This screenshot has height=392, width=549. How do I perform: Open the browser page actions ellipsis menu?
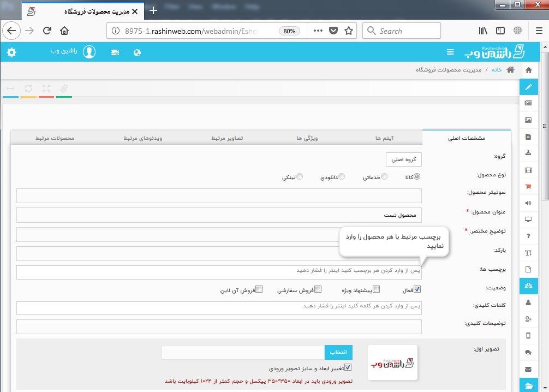[x=318, y=31]
